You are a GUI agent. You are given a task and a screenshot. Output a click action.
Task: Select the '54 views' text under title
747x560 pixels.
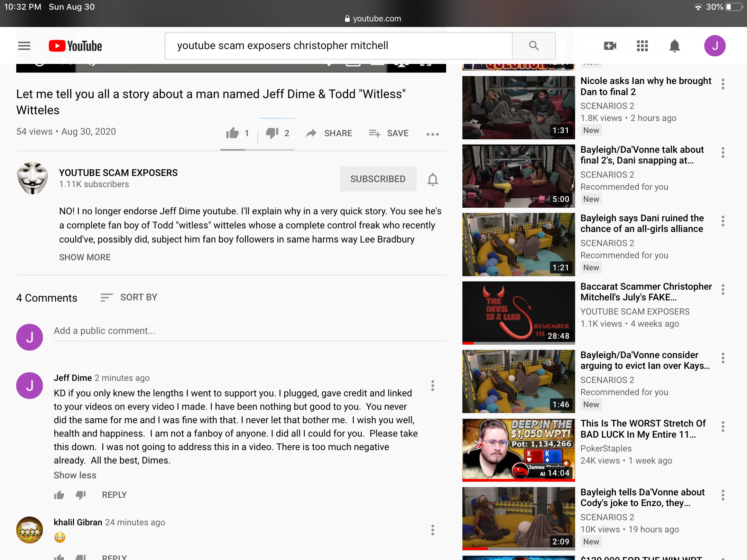[x=34, y=132]
